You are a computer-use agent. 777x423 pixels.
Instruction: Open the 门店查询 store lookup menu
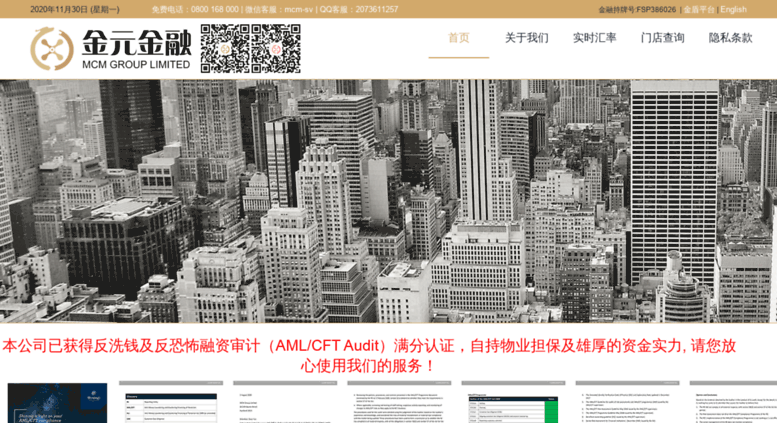[x=662, y=38]
